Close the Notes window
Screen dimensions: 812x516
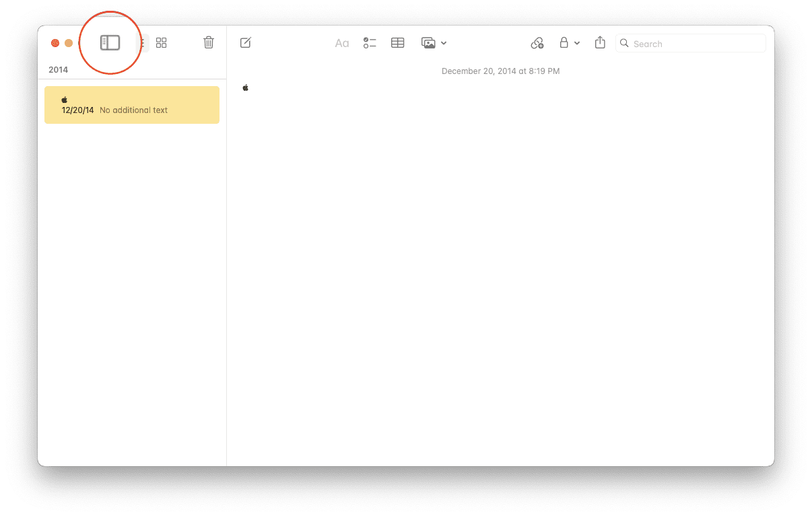point(55,43)
